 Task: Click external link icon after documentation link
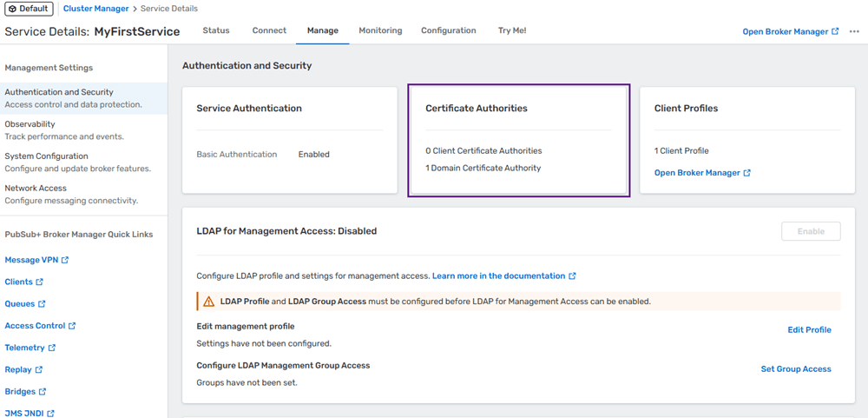pos(572,276)
